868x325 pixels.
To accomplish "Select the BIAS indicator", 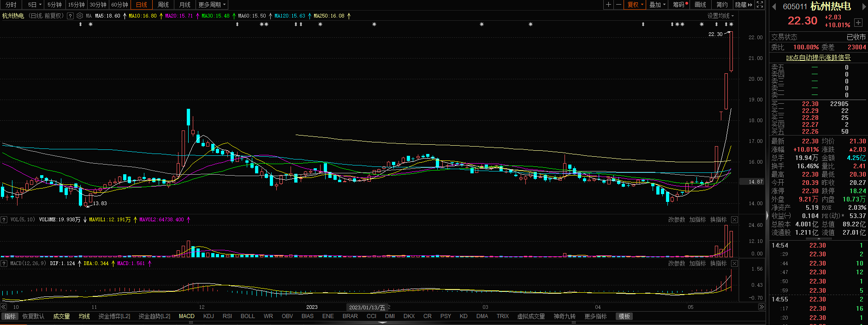I will point(307,316).
